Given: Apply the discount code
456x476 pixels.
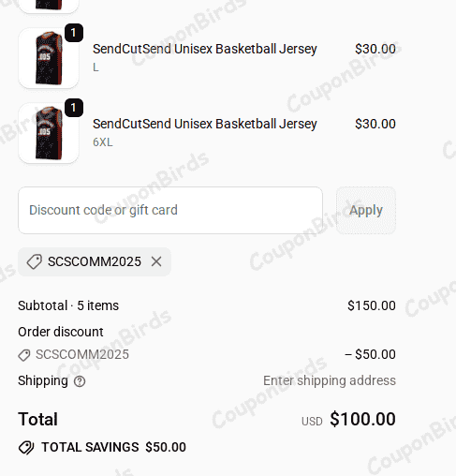Looking at the screenshot, I should (366, 210).
